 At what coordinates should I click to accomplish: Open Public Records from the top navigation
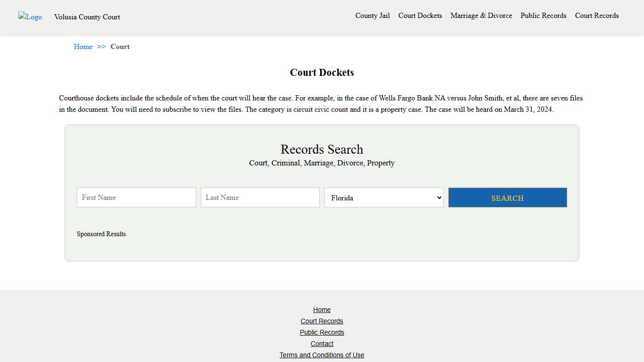[543, 16]
